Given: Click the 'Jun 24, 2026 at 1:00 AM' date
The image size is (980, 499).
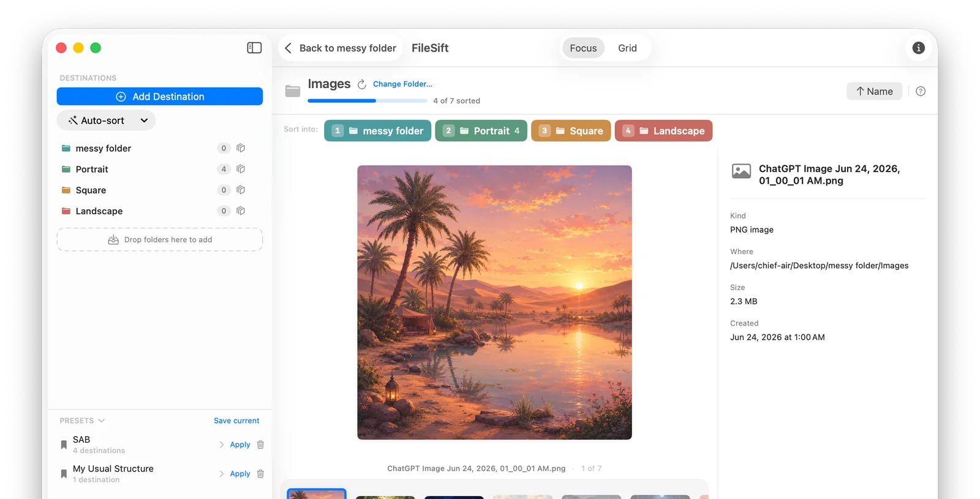Looking at the screenshot, I should pyautogui.click(x=777, y=337).
